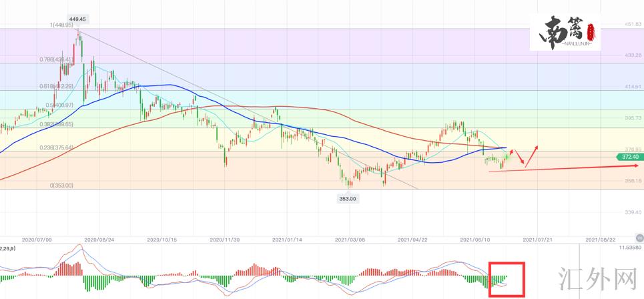Click the red upward forecast arrow
644x299 pixels.
[532, 154]
